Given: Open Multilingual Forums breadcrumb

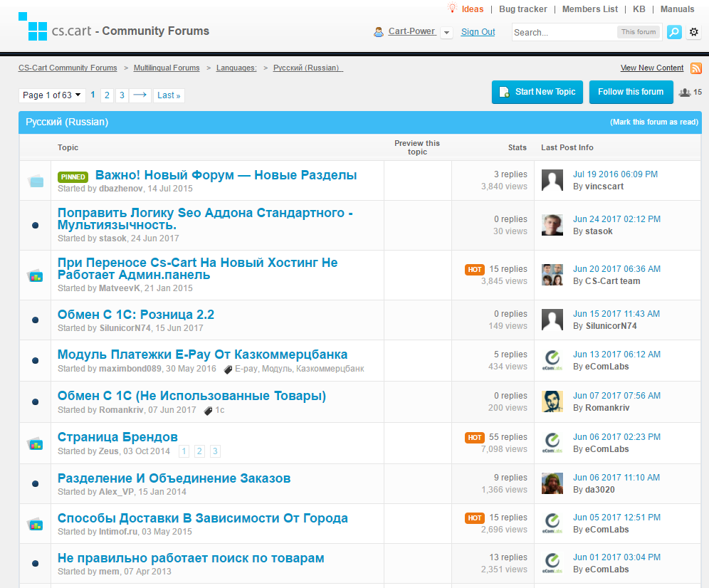Looking at the screenshot, I should (167, 68).
